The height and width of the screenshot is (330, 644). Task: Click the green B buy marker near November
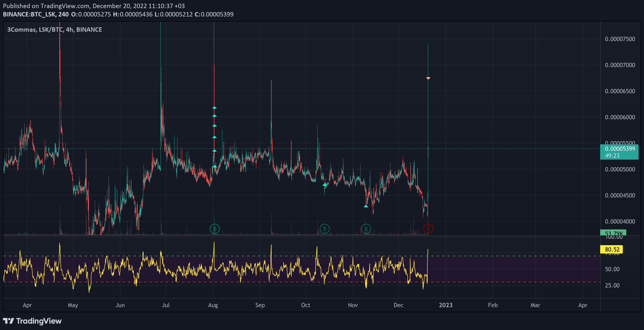tap(366, 229)
